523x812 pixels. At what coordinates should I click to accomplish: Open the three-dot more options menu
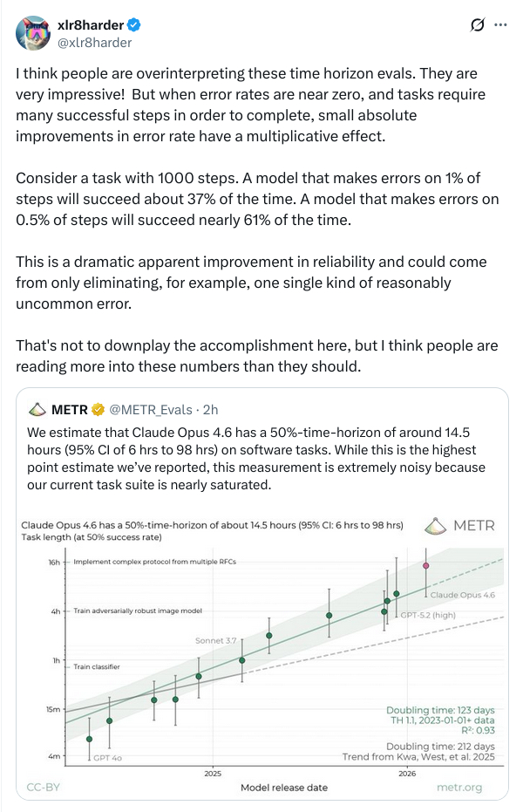coord(500,25)
